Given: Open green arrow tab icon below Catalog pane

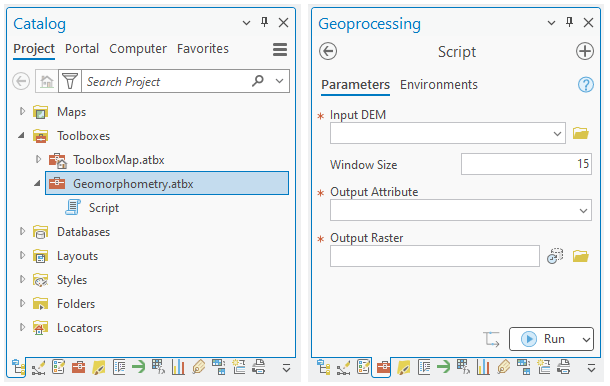Looking at the screenshot, I should click(x=138, y=367).
